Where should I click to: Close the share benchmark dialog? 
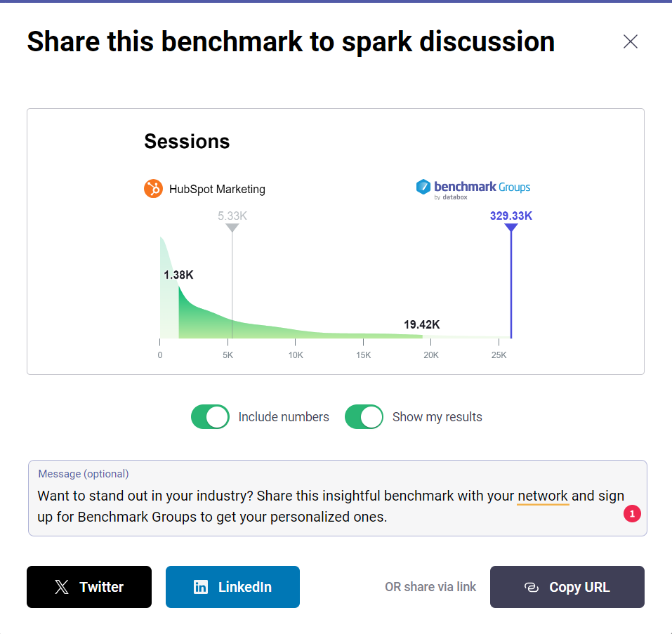point(630,42)
